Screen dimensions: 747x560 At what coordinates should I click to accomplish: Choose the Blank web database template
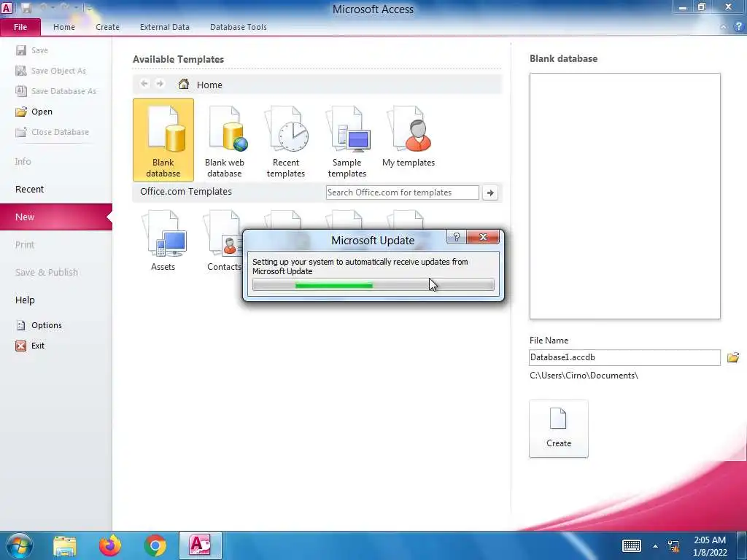[225, 140]
